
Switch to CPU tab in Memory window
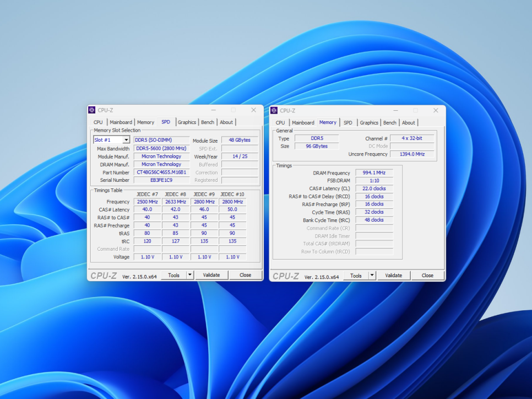pyautogui.click(x=280, y=122)
